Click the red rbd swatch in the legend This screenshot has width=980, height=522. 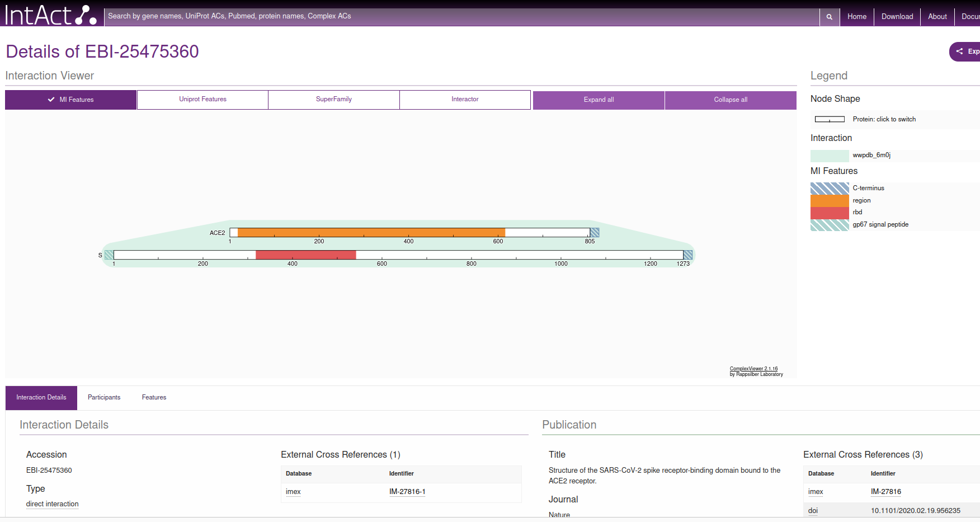click(830, 213)
